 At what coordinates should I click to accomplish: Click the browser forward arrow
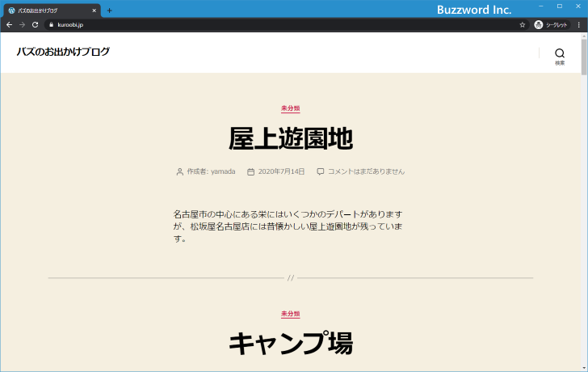click(22, 25)
